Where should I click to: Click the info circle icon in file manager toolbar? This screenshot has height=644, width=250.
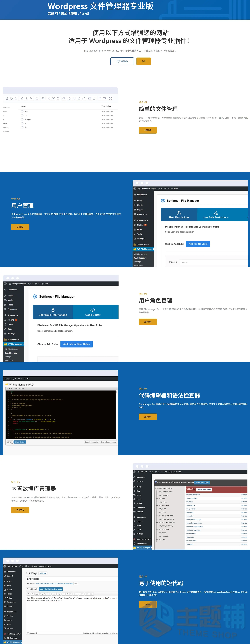pyautogui.click(x=37, y=98)
